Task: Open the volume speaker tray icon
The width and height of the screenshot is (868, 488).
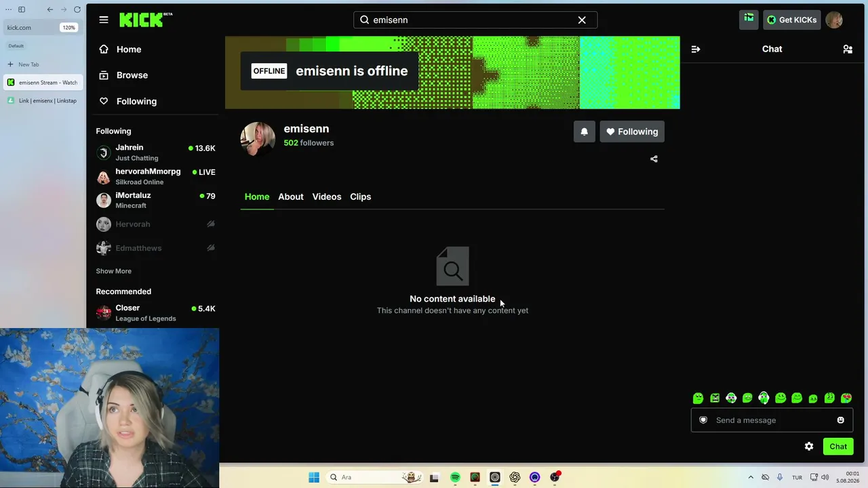Action: coord(825,477)
